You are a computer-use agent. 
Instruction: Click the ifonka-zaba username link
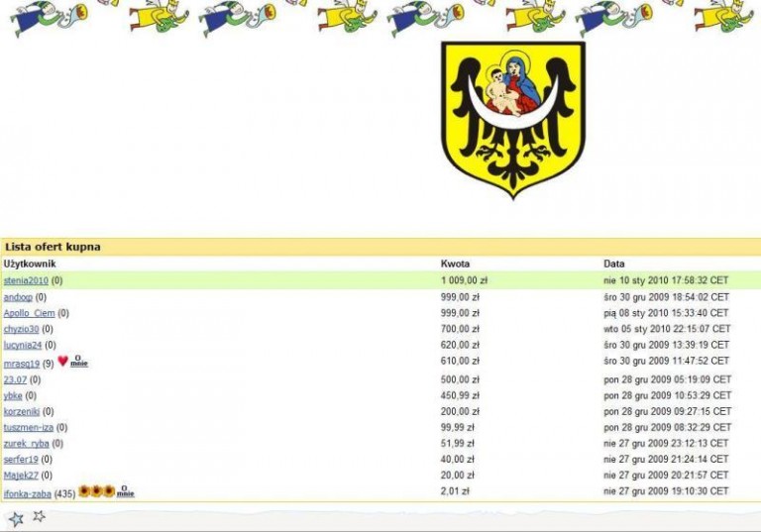pyautogui.click(x=27, y=494)
